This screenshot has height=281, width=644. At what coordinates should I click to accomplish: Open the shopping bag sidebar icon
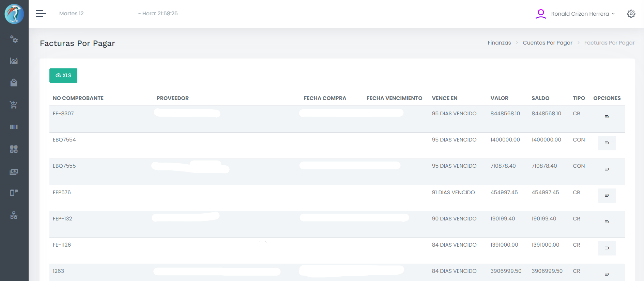coord(14,83)
